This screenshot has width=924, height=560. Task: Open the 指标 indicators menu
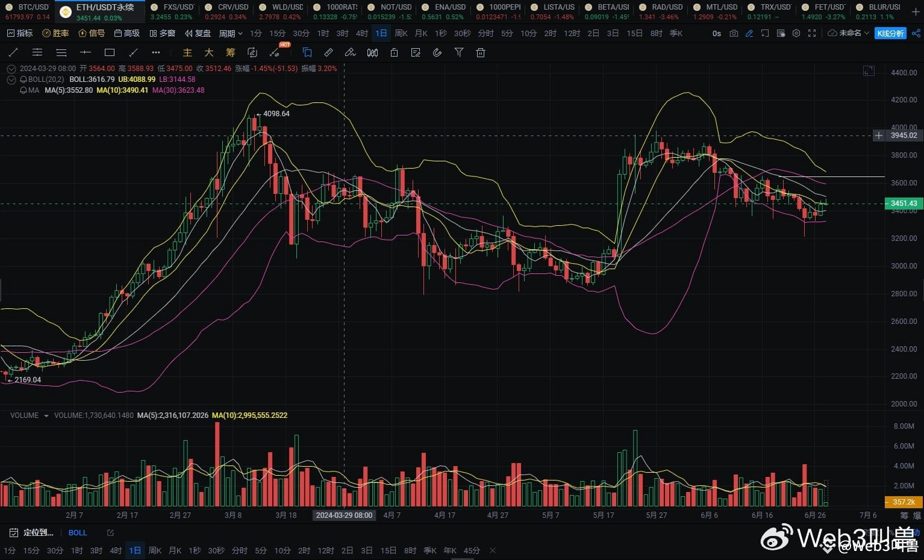tap(20, 34)
